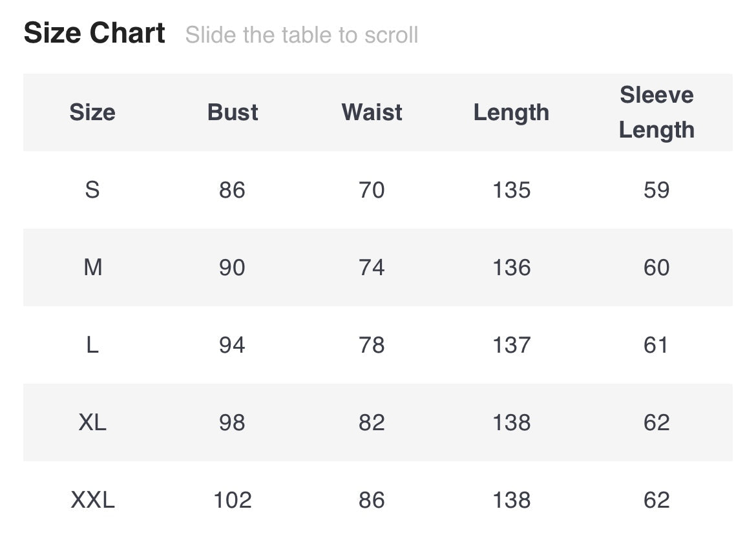Click bust value 102 for size XXL
Image resolution: width=756 pixels, height=551 pixels.
tap(232, 500)
